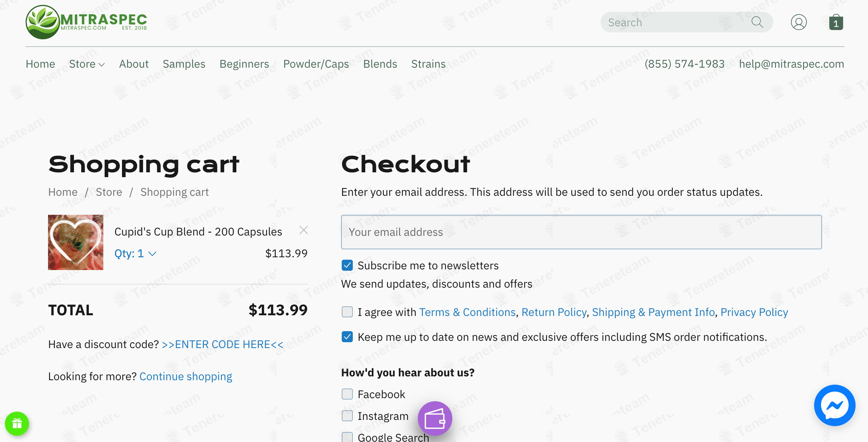
Task: Click the Cupid's Cup Blend - 200 Capsules title
Action: (x=198, y=232)
